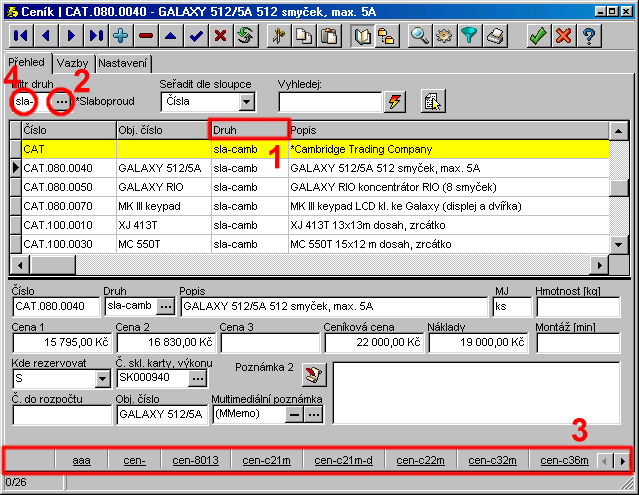Open the Kde rezervovat dropdown
The width and height of the screenshot is (639, 495).
(102, 379)
